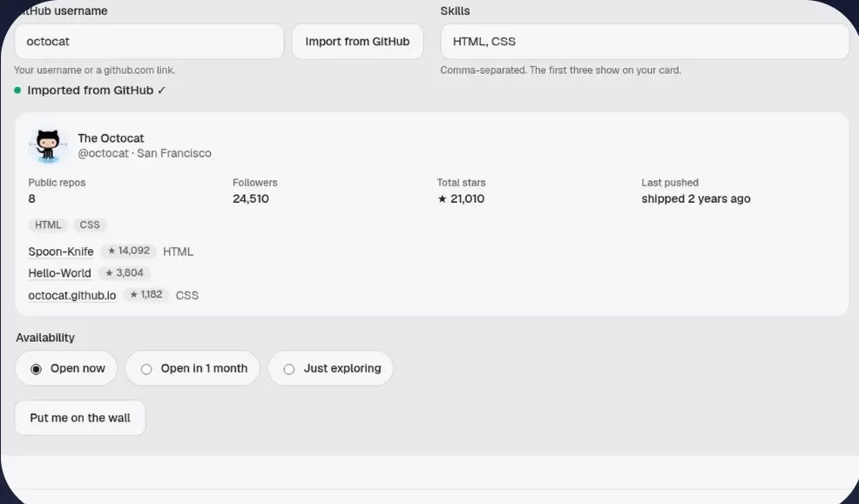
Task: Click the "Skills" field label
Action: coord(456,11)
